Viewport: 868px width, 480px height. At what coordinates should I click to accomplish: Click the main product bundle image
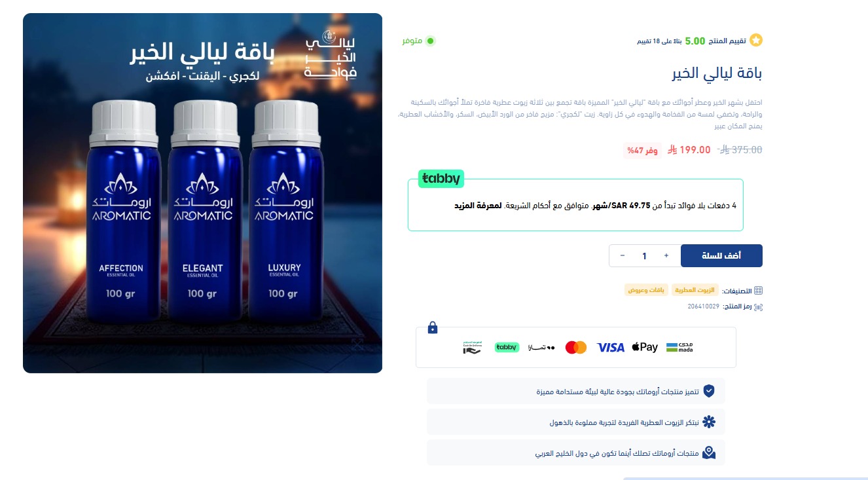tap(202, 193)
